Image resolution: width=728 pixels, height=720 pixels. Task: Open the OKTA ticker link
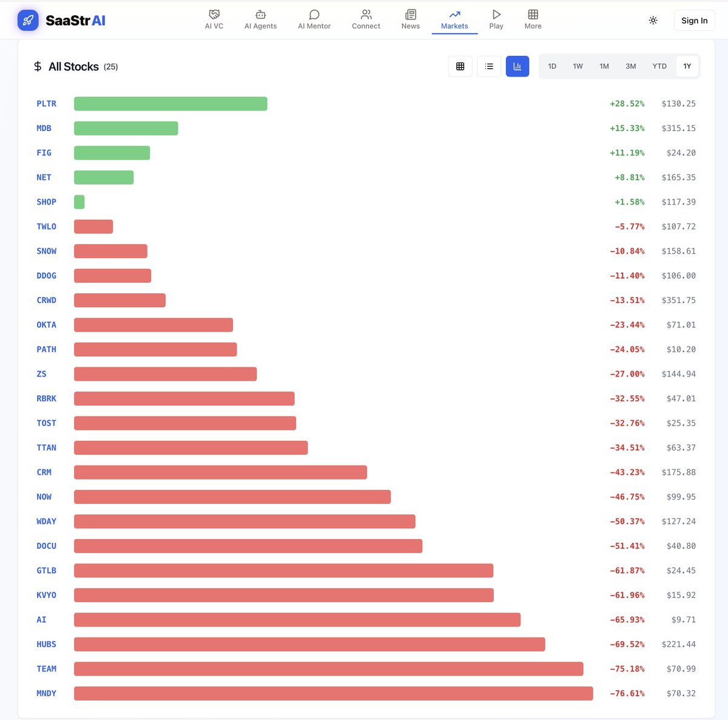46,325
